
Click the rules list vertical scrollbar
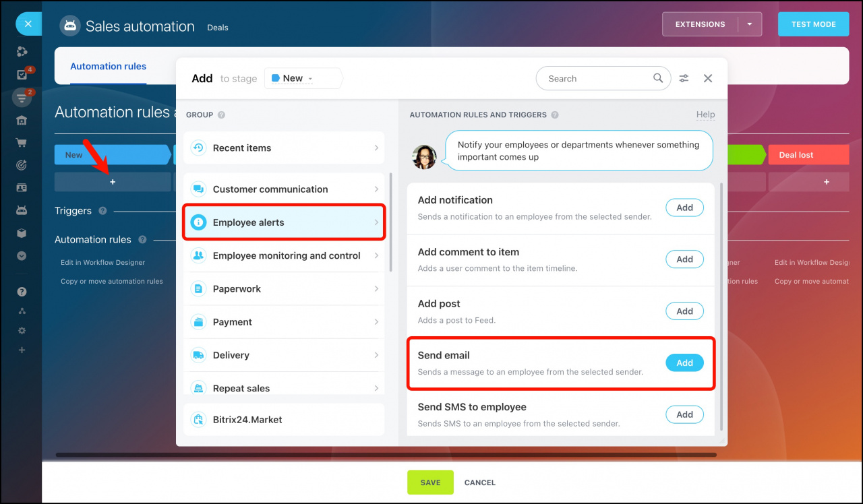[x=721, y=307]
